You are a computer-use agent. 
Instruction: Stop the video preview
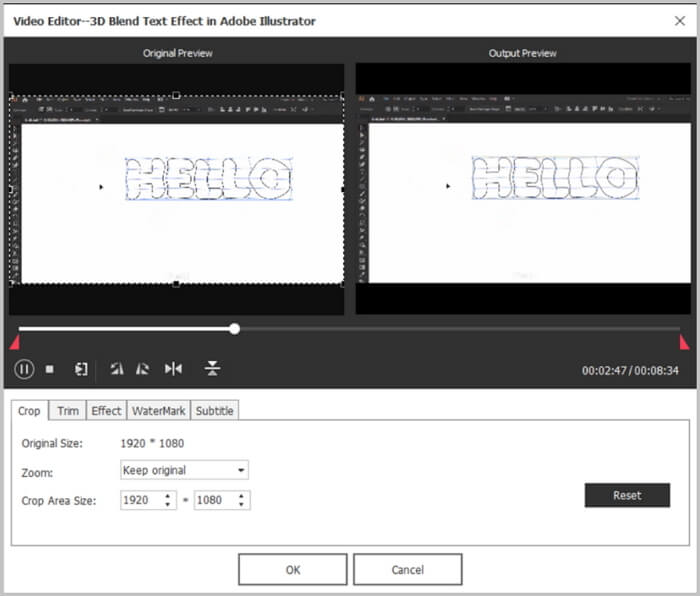[50, 369]
